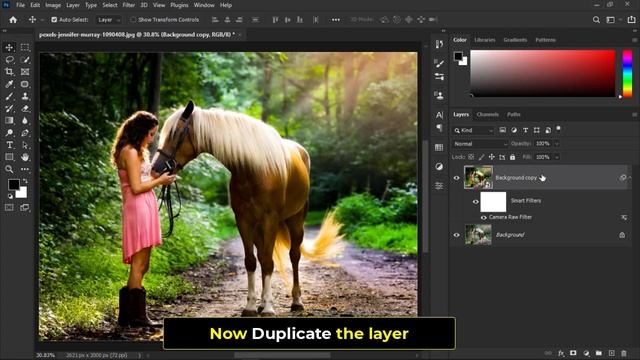This screenshot has width=640, height=360.
Task: Toggle Lock transparent pixels
Action: (471, 157)
